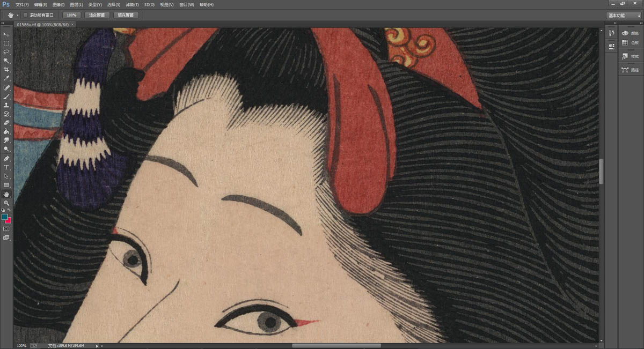Open the 滤镜(T) menu

tap(132, 4)
